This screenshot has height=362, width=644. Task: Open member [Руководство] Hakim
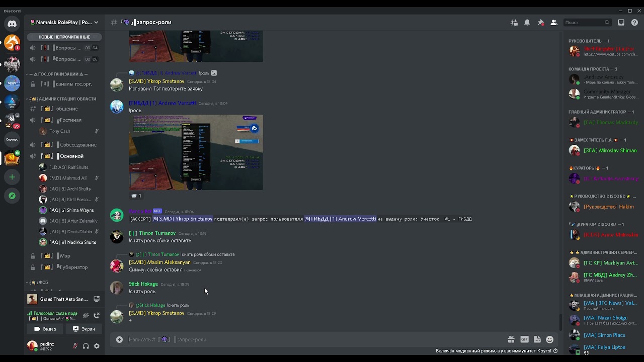click(x=603, y=207)
